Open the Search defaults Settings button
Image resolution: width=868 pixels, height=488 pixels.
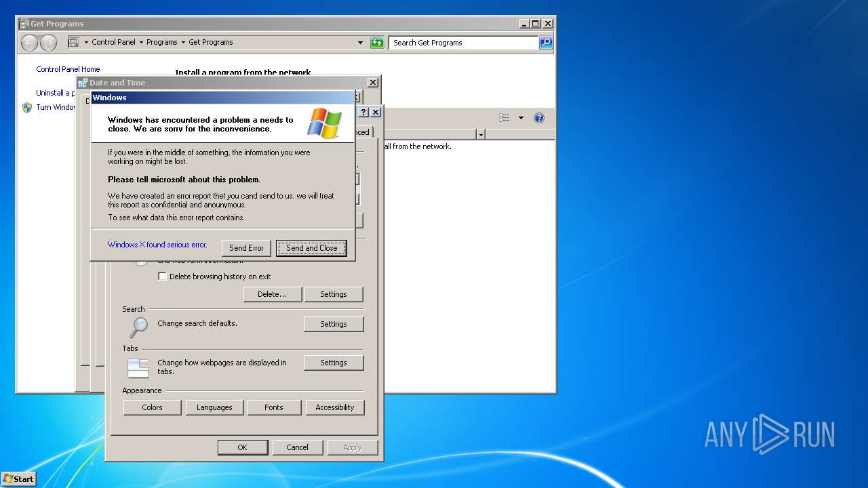pos(334,324)
